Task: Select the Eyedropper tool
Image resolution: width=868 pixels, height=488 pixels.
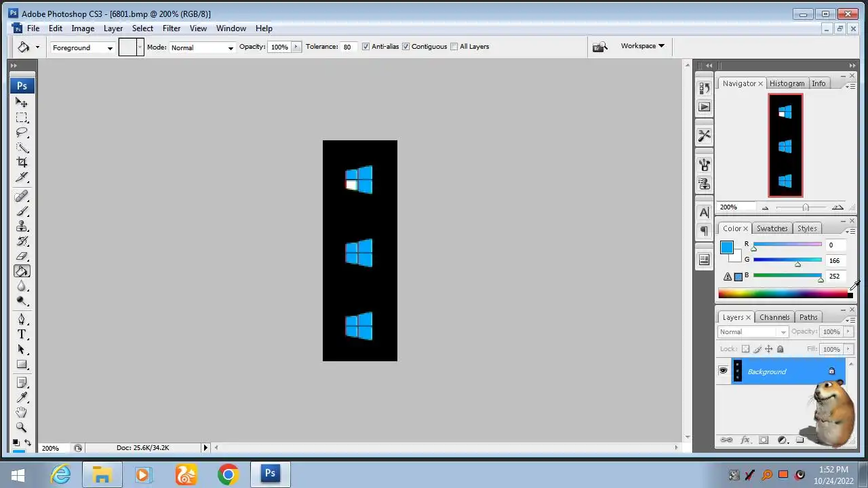Action: point(22,398)
